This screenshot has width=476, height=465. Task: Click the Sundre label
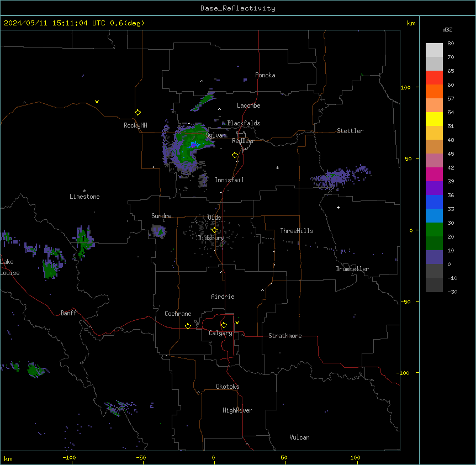pyautogui.click(x=161, y=216)
